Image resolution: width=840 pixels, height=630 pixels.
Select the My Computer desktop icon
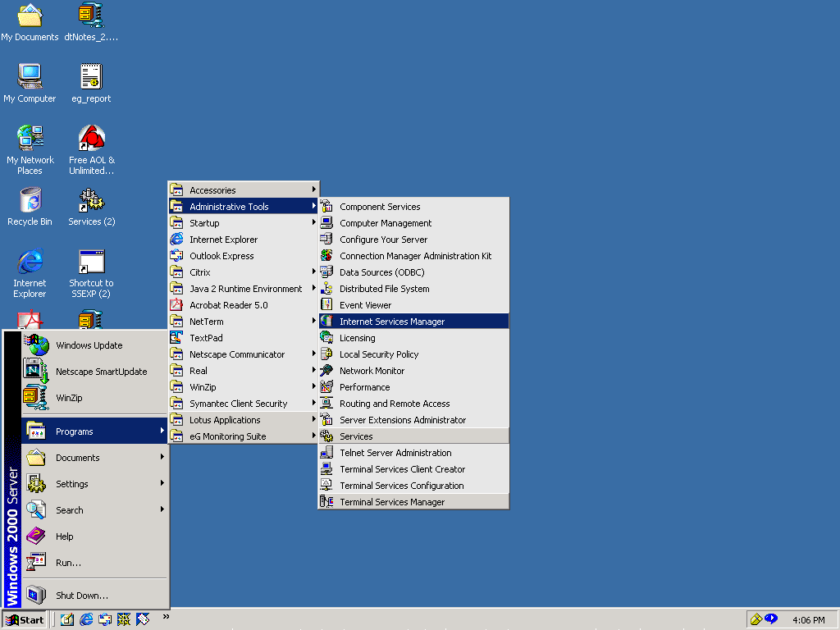coord(30,84)
